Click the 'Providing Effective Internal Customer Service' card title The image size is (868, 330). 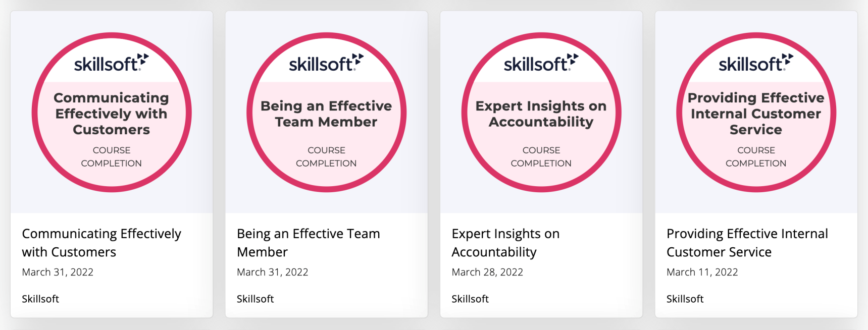coord(747,243)
